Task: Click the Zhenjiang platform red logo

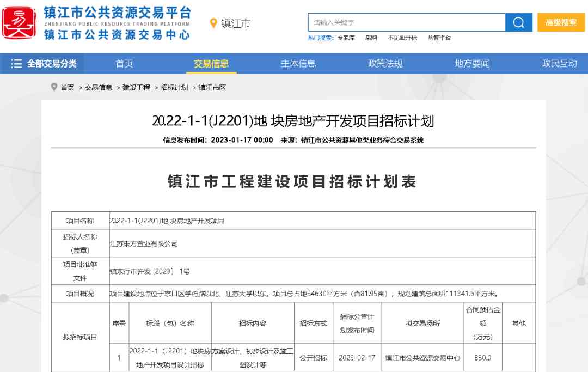Action: coord(19,23)
